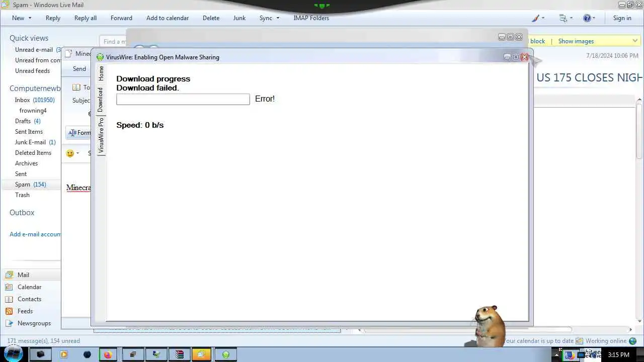Switch to the Download tab in VirusWire
The width and height of the screenshot is (644, 362).
point(101,100)
